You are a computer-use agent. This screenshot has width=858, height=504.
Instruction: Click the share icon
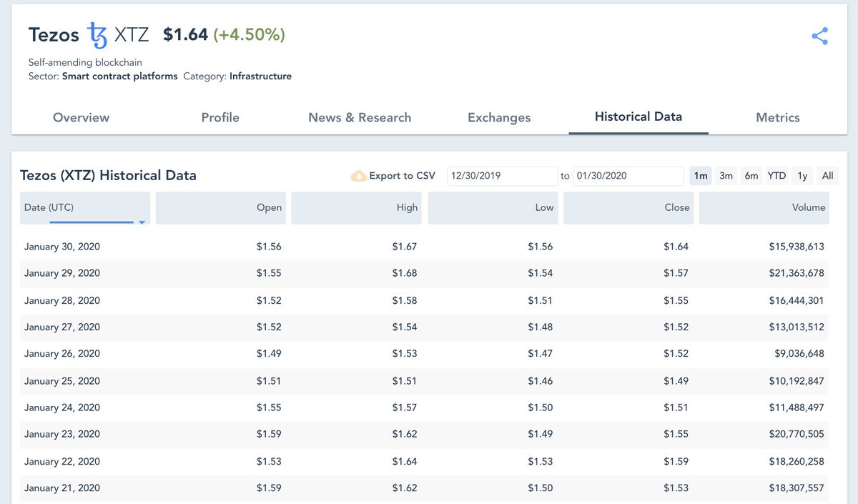[820, 36]
